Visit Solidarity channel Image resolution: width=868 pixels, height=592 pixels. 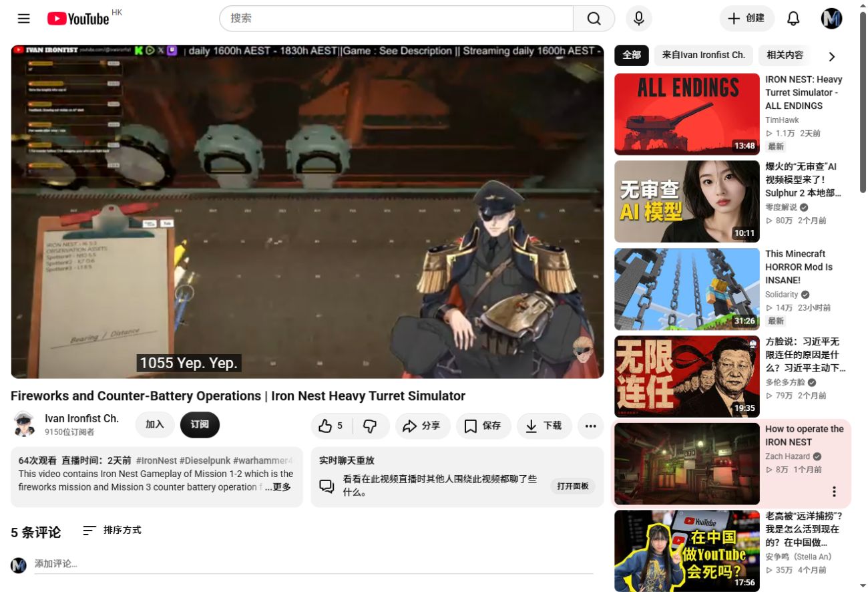(782, 295)
